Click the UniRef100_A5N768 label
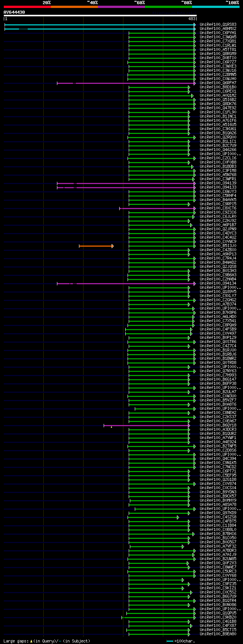243x644 pixels. click(x=218, y=175)
